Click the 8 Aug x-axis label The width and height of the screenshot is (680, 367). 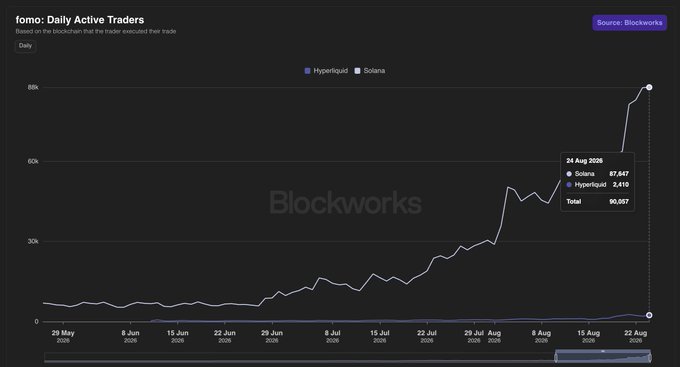click(541, 336)
